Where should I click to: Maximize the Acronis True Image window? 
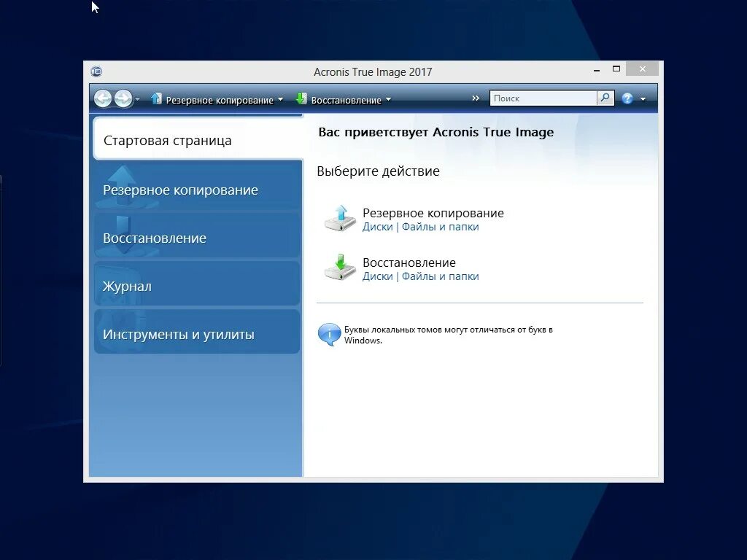[x=616, y=69]
